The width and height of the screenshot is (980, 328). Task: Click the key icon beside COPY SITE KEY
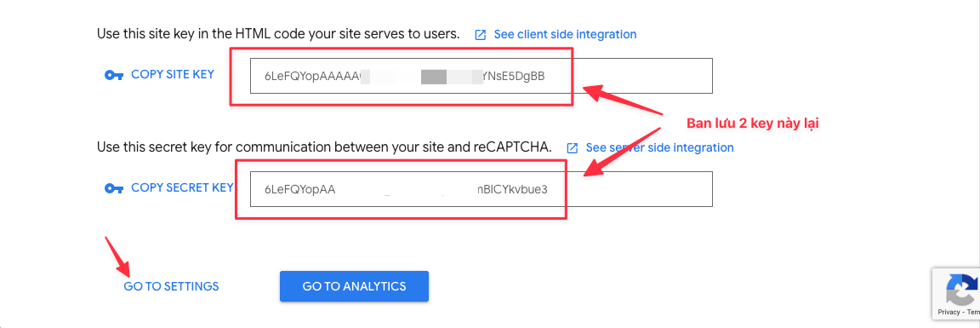coord(114,75)
